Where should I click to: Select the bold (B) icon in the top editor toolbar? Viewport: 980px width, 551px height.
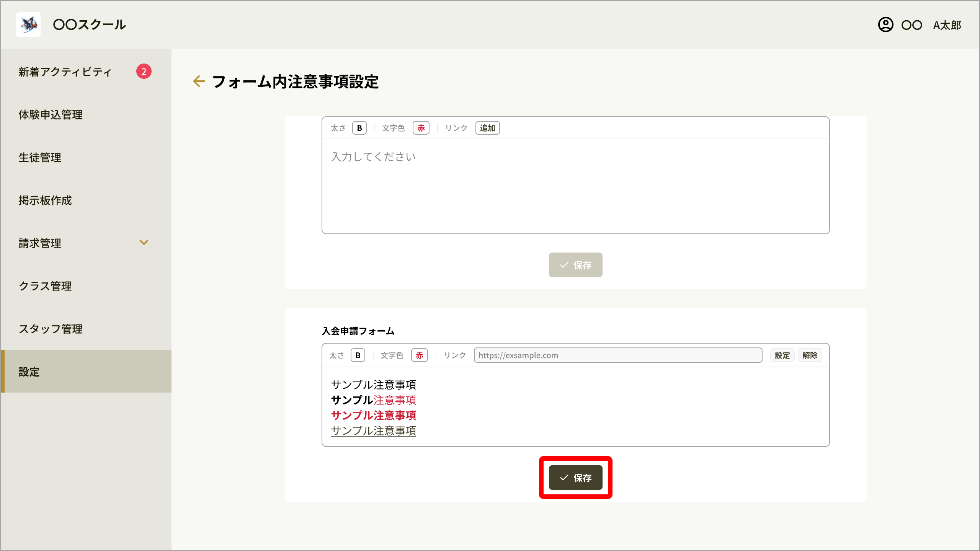[x=359, y=128]
